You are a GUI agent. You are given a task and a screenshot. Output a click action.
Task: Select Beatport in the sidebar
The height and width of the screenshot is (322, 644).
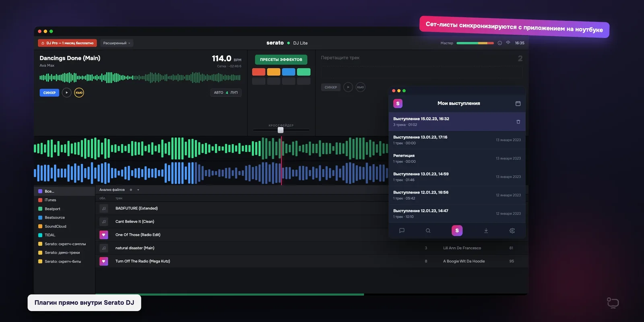(x=64, y=209)
